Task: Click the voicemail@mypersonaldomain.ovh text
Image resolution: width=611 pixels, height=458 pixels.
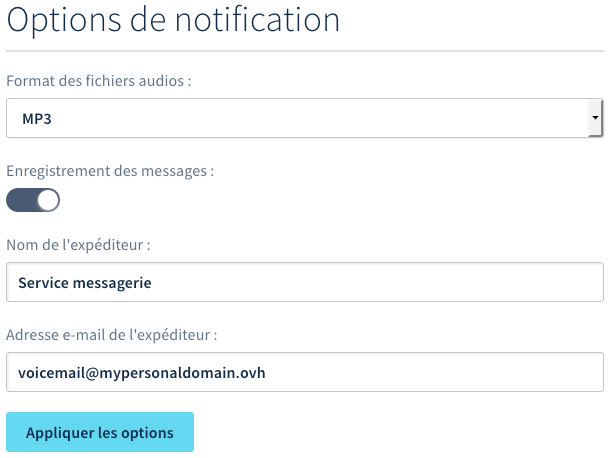Action: (x=141, y=372)
